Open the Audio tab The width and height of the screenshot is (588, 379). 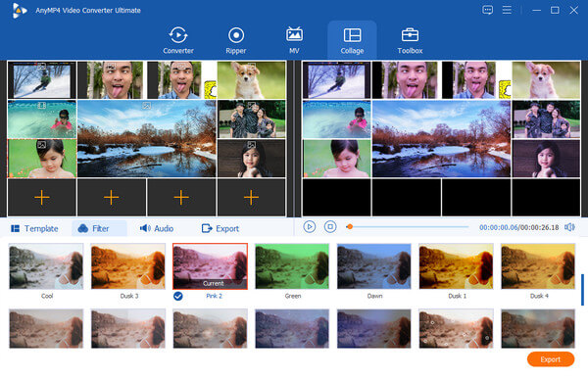157,228
